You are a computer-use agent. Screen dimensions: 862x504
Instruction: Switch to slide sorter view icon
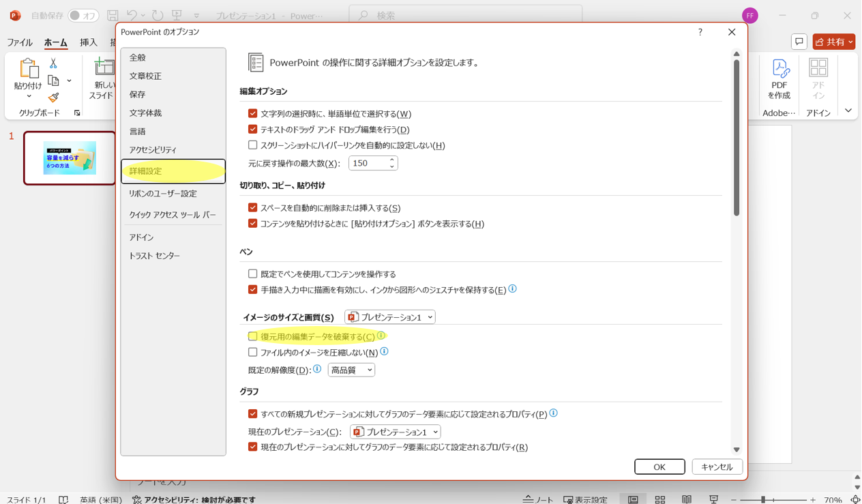660,499
